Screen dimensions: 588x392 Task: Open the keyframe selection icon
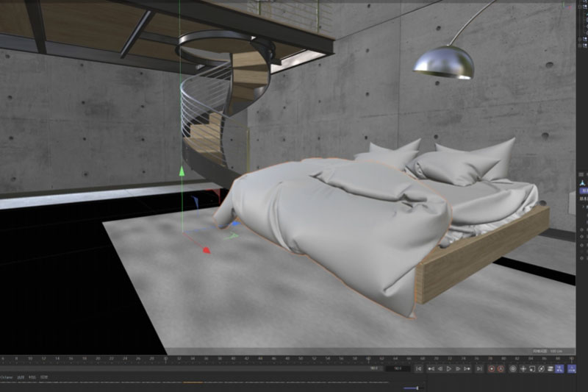tap(513, 368)
